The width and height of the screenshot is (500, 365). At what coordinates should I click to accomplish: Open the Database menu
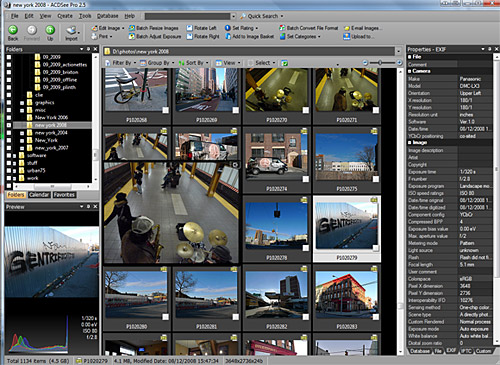coord(107,16)
